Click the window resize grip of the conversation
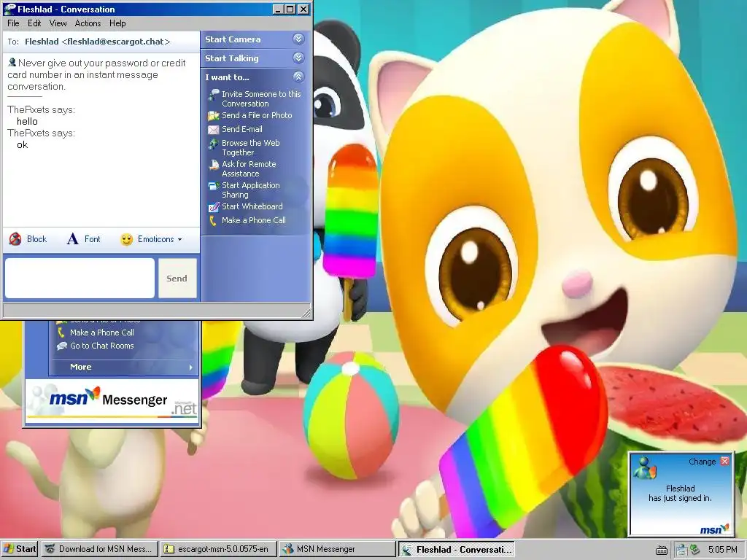This screenshot has width=747, height=560. (306, 313)
